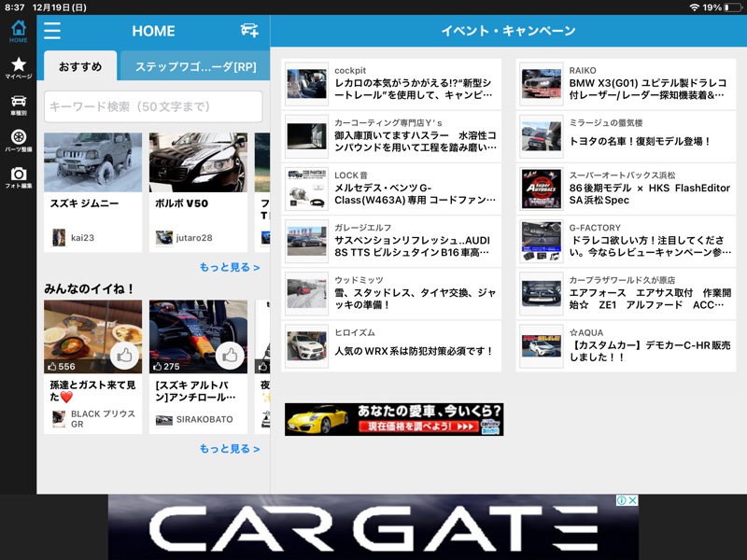Open kai23 user avatar

point(59,237)
